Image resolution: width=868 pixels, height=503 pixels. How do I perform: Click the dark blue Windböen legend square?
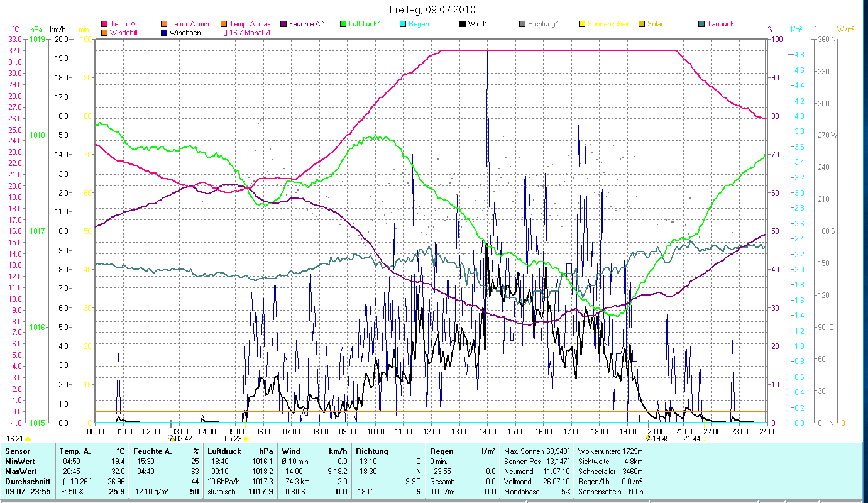[164, 33]
